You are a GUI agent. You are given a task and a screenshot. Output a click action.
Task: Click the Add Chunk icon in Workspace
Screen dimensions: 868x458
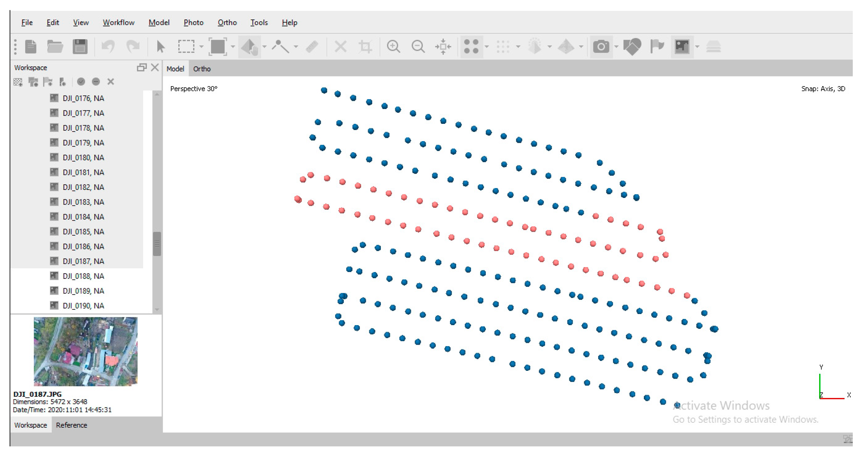[x=18, y=82]
